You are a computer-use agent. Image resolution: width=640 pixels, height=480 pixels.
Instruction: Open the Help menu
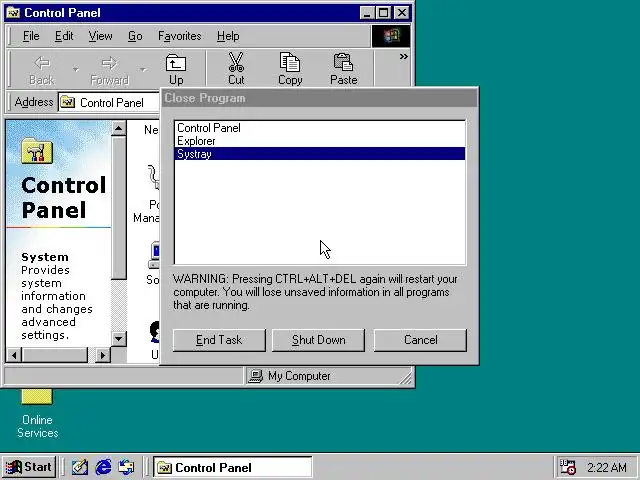pyautogui.click(x=228, y=36)
